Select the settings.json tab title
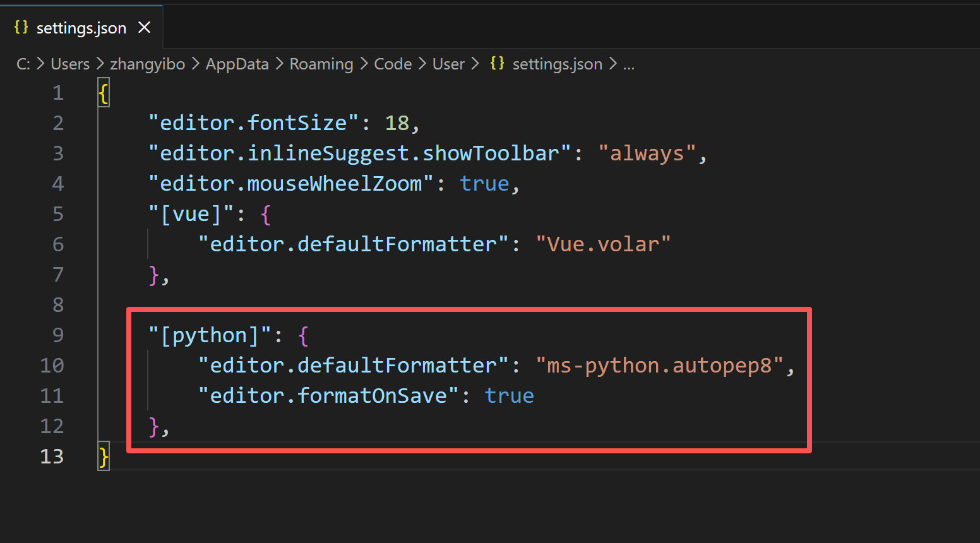Screen dimensions: 980x543 81,28
